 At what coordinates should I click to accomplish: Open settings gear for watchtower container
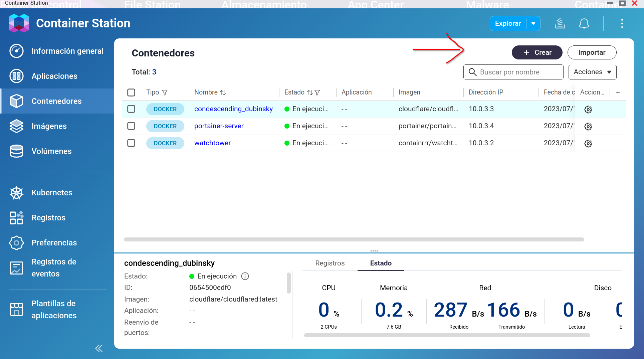click(588, 144)
